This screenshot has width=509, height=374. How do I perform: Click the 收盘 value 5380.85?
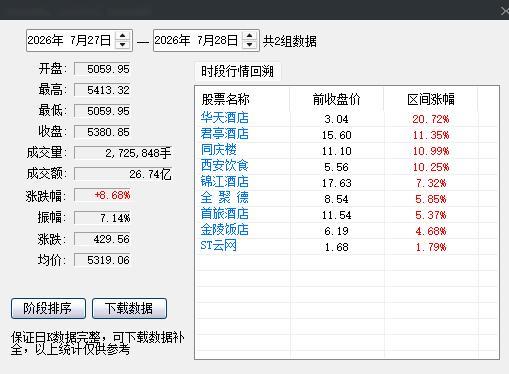click(102, 132)
